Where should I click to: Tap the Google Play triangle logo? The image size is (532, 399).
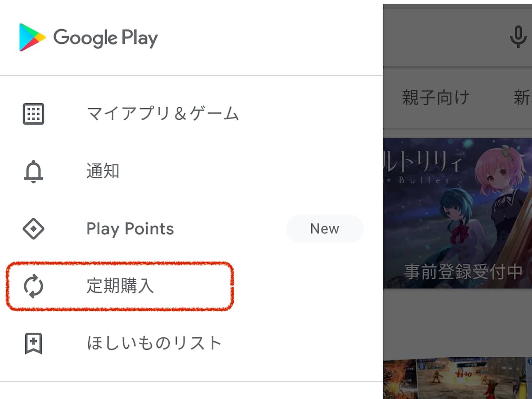click(x=32, y=37)
